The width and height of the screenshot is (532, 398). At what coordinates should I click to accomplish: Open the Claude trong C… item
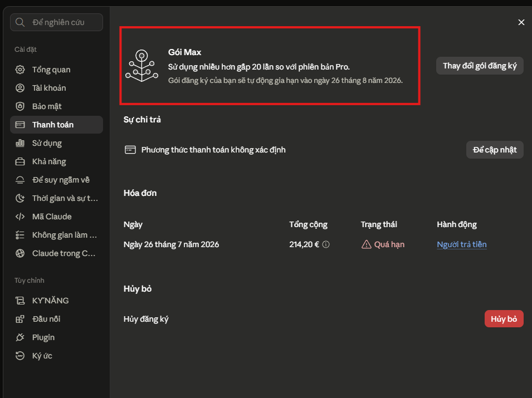tap(56, 253)
